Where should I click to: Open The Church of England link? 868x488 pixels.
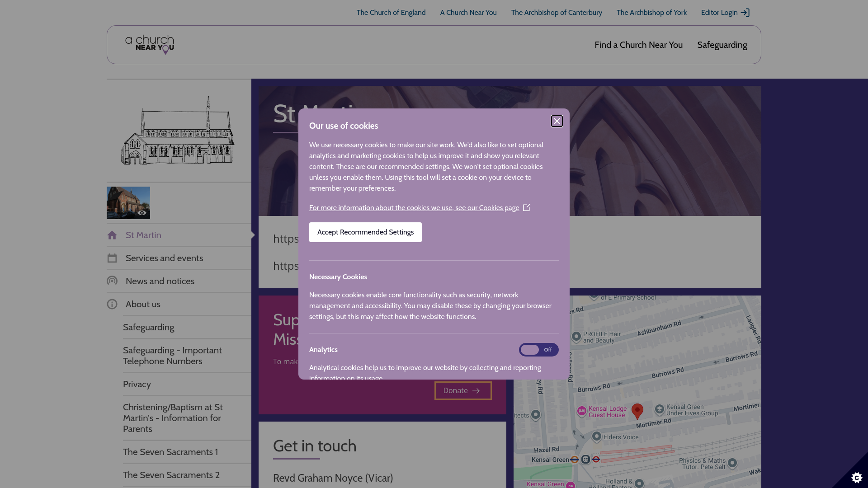pyautogui.click(x=391, y=13)
